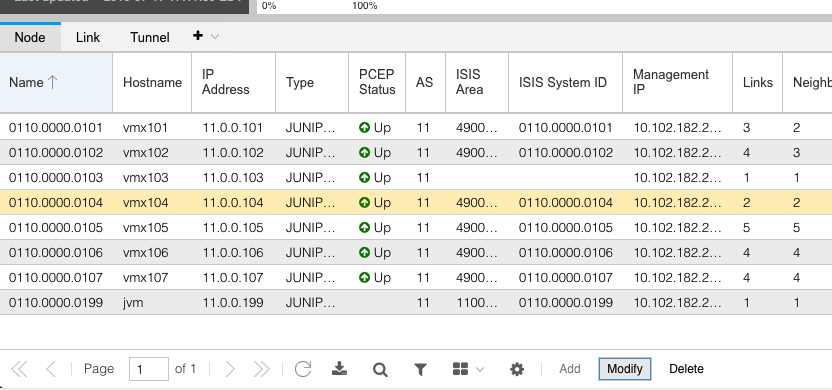Expand dropdown arrow next to plus icon
The height and width of the screenshot is (390, 832).
(x=215, y=37)
